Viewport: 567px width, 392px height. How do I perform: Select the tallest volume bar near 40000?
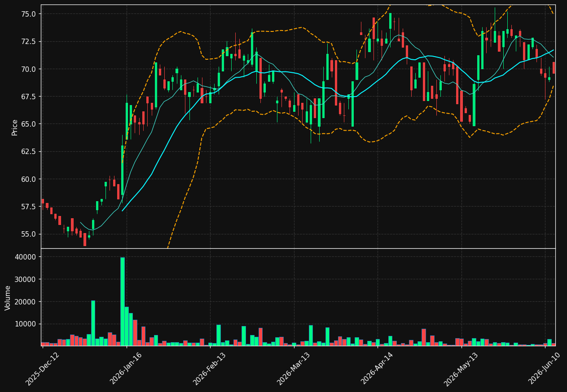122,301
